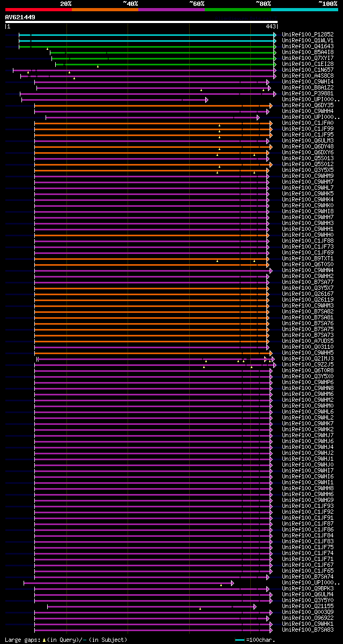Open hit UniRef100_Q1WLV1
343x644 pixels.
point(308,40)
